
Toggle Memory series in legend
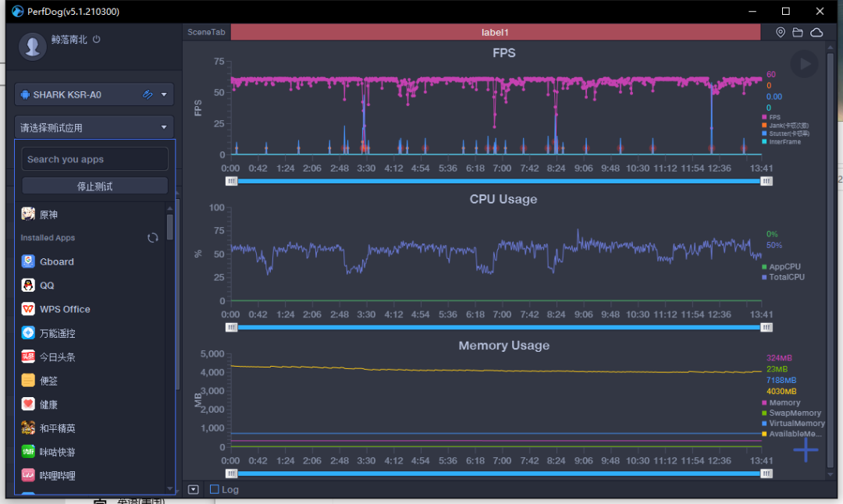pos(781,403)
